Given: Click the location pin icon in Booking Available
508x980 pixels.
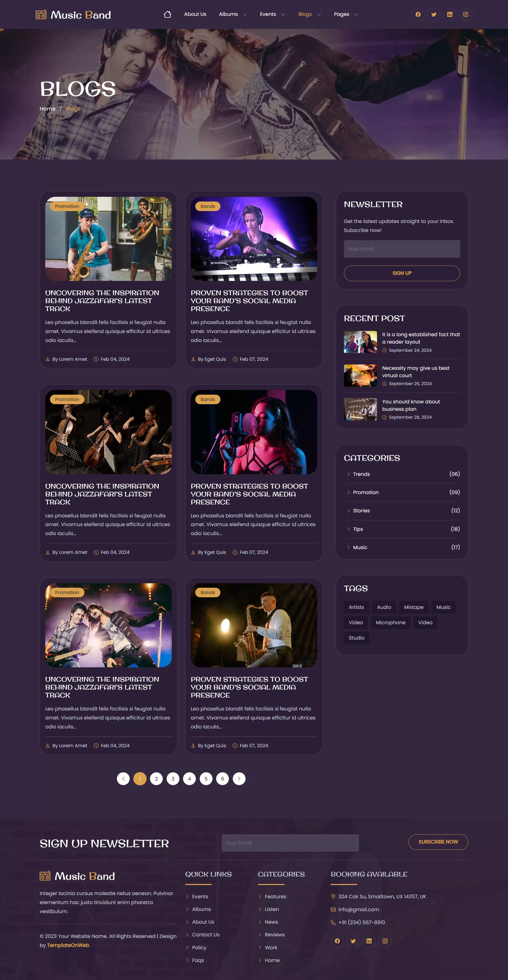Looking at the screenshot, I should click(333, 896).
